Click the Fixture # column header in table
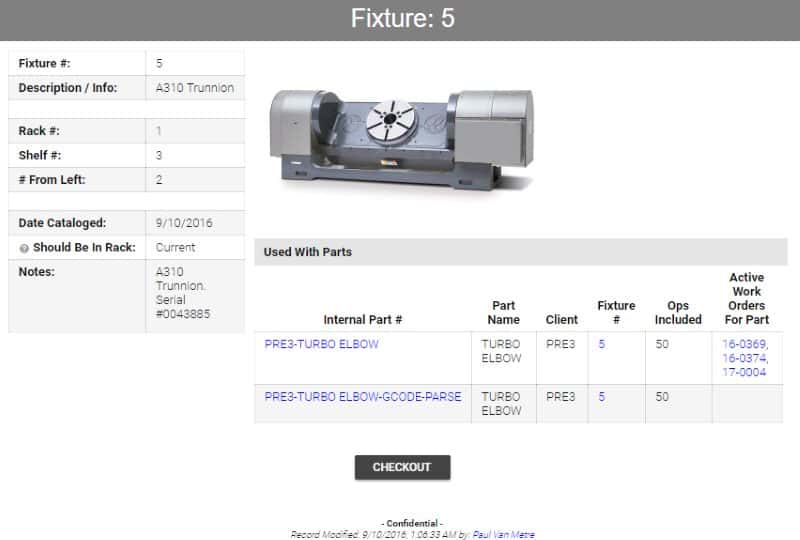Screen dimensions: 800x540 point(616,312)
